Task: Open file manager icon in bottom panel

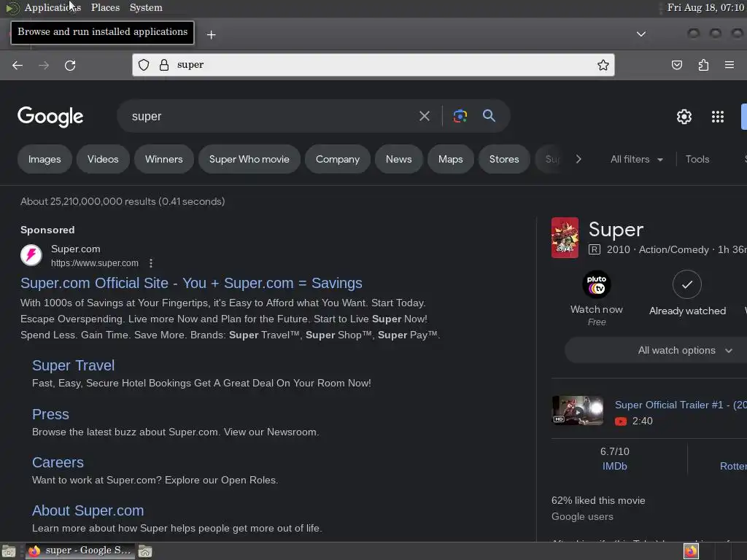Action: tap(145, 551)
